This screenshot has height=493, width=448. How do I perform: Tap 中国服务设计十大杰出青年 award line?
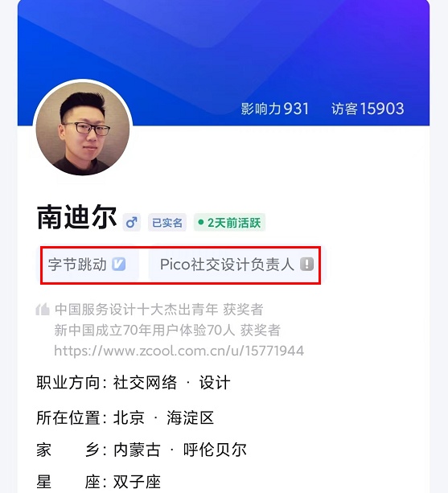(159, 310)
